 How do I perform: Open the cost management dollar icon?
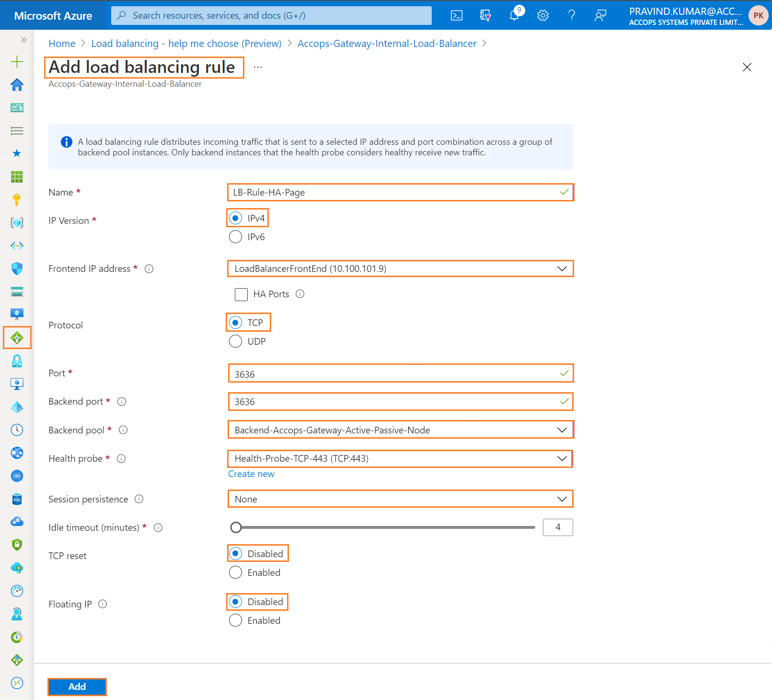coord(17,637)
